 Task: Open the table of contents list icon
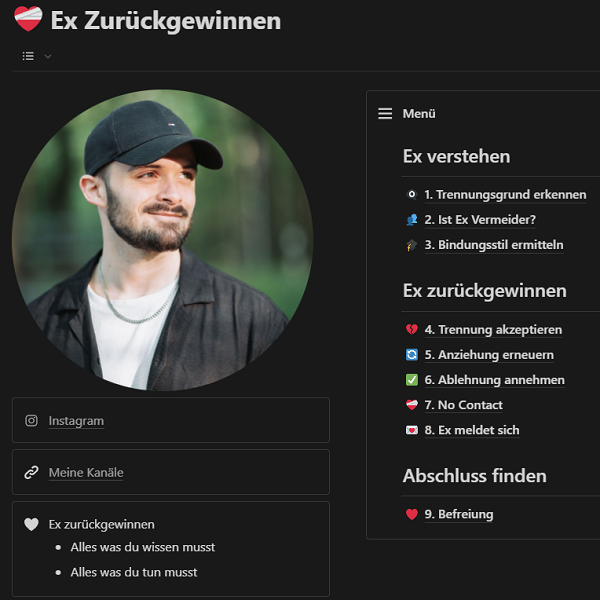coord(28,56)
